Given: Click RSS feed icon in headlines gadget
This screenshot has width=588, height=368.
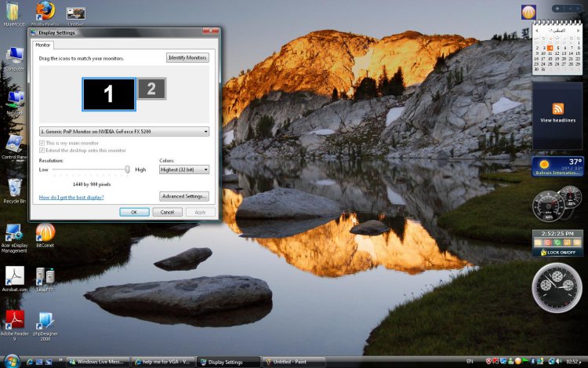Looking at the screenshot, I should (558, 109).
